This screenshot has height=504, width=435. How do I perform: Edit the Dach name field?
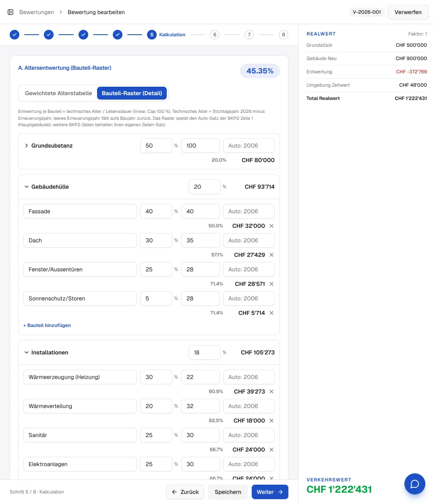point(80,240)
